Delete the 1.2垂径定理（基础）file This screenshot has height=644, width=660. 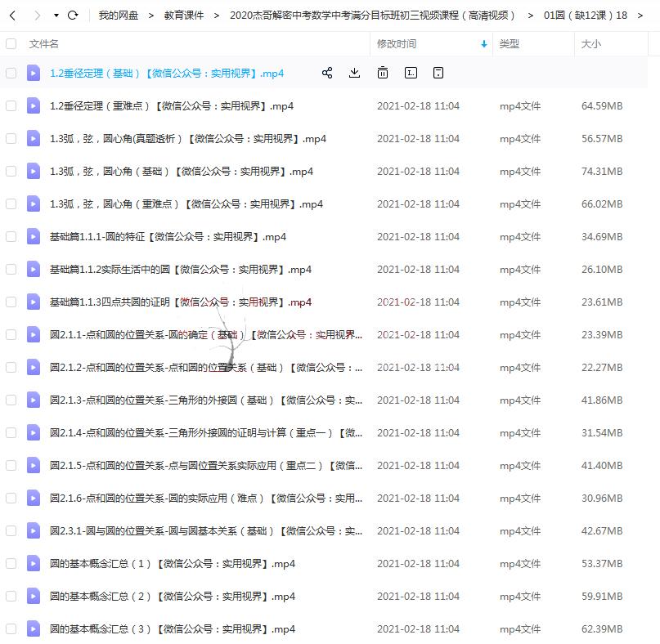383,73
